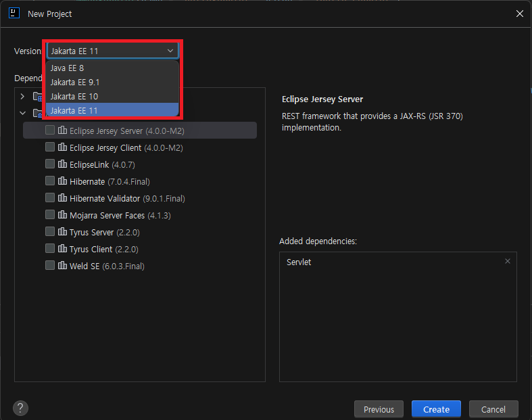Select the Tyrus Client (2.2.0) row label
Image resolution: width=532 pixels, height=420 pixels.
pos(104,249)
